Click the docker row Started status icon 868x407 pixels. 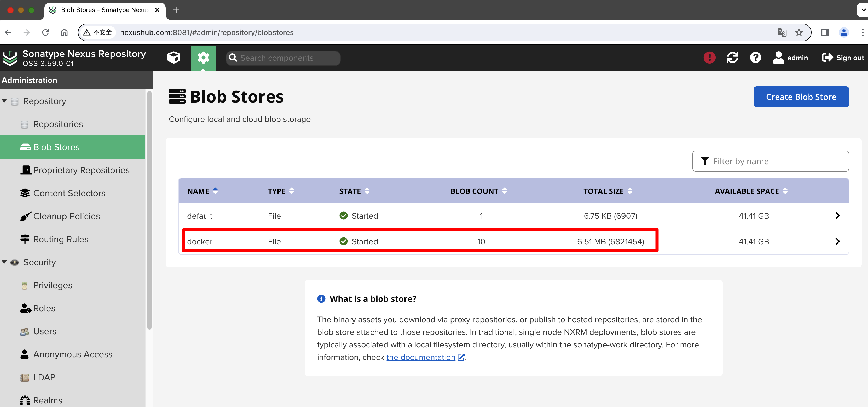[x=343, y=241]
